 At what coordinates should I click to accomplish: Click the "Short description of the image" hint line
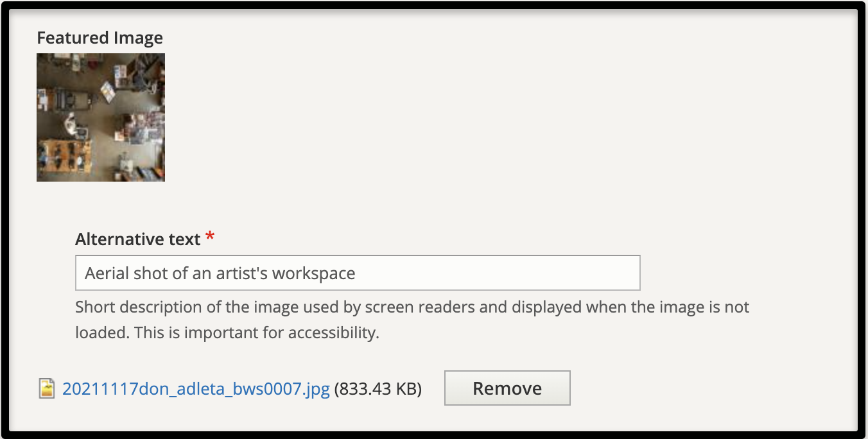click(412, 307)
